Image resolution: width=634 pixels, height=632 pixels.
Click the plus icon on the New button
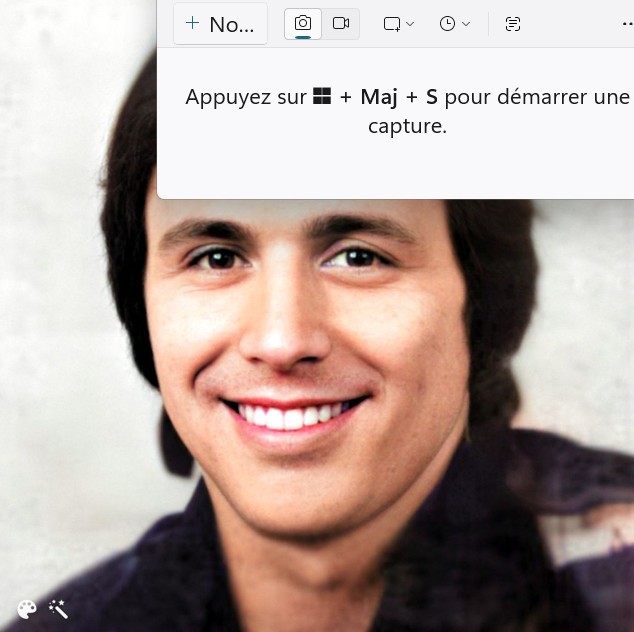pyautogui.click(x=193, y=24)
